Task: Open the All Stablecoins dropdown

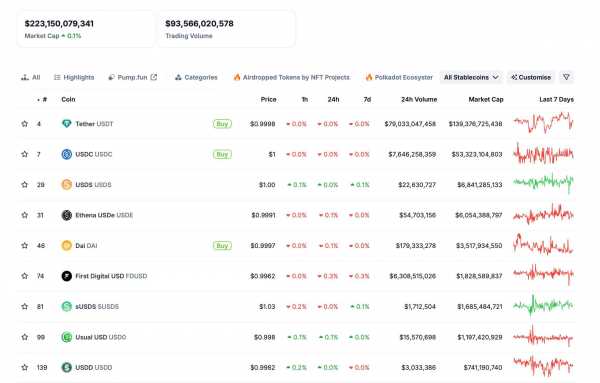Action: pyautogui.click(x=471, y=77)
